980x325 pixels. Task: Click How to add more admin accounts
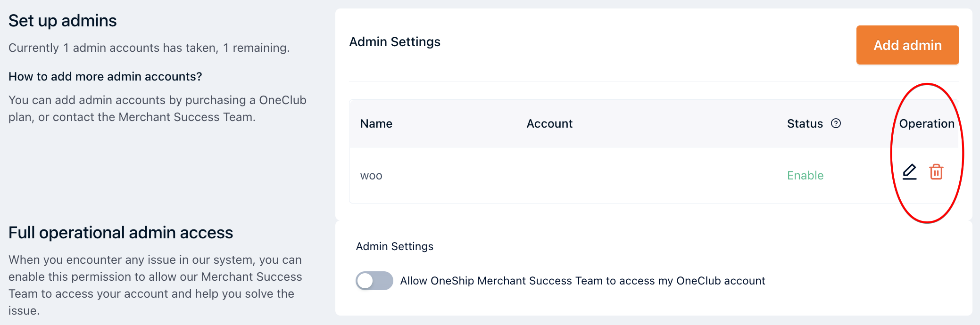point(105,76)
